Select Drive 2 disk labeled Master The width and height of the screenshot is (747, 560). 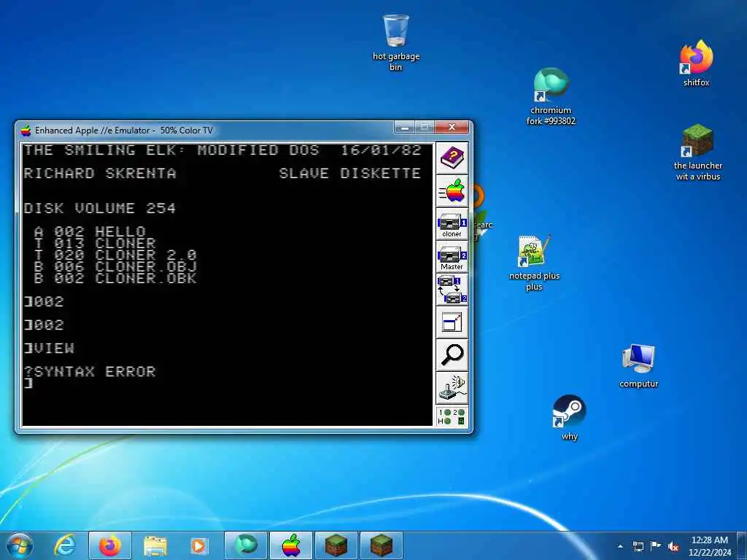click(x=452, y=257)
